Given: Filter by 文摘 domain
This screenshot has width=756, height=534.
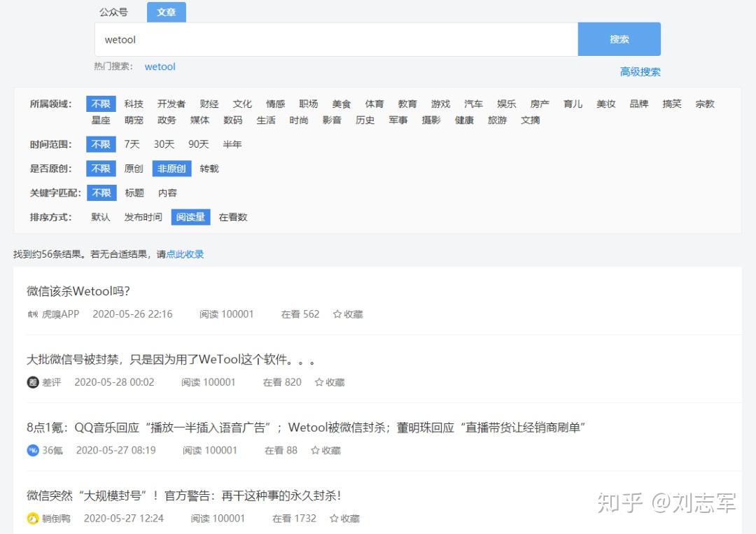Looking at the screenshot, I should [530, 120].
